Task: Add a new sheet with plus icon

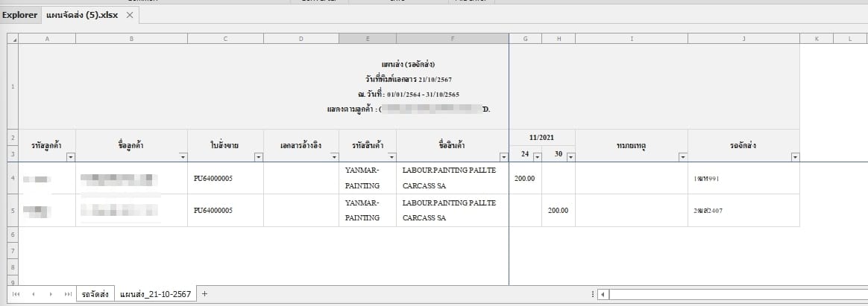Action: tap(205, 294)
